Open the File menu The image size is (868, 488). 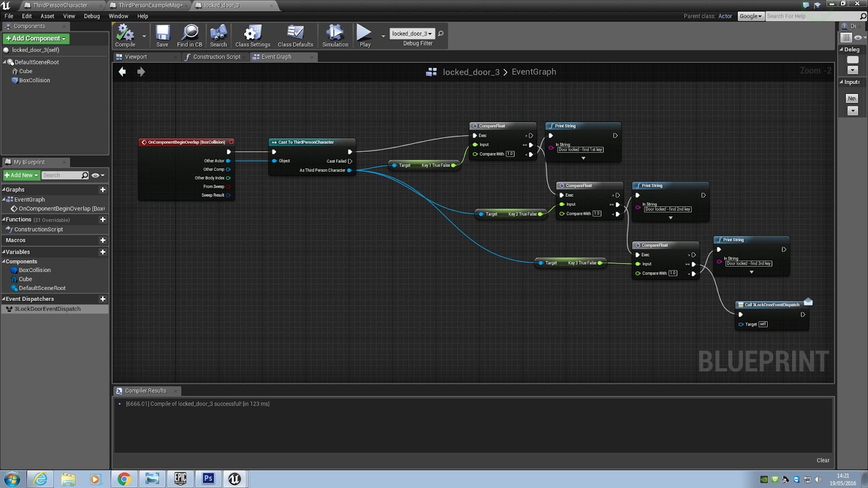pos(9,16)
